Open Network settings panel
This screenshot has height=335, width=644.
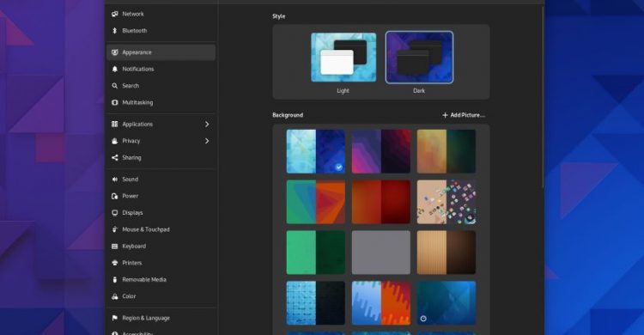pos(161,14)
